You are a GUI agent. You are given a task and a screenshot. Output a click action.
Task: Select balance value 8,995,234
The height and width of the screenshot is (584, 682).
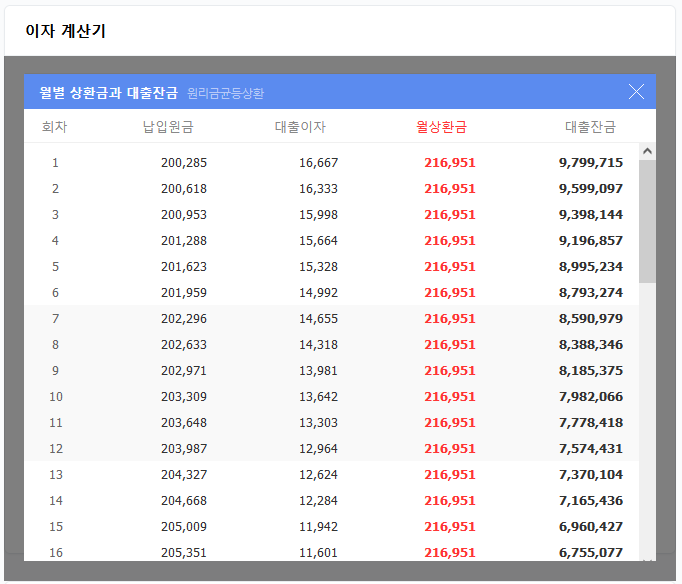point(591,267)
